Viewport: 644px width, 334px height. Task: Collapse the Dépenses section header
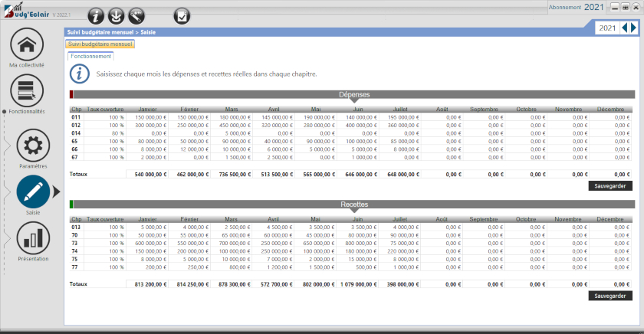[x=353, y=94]
